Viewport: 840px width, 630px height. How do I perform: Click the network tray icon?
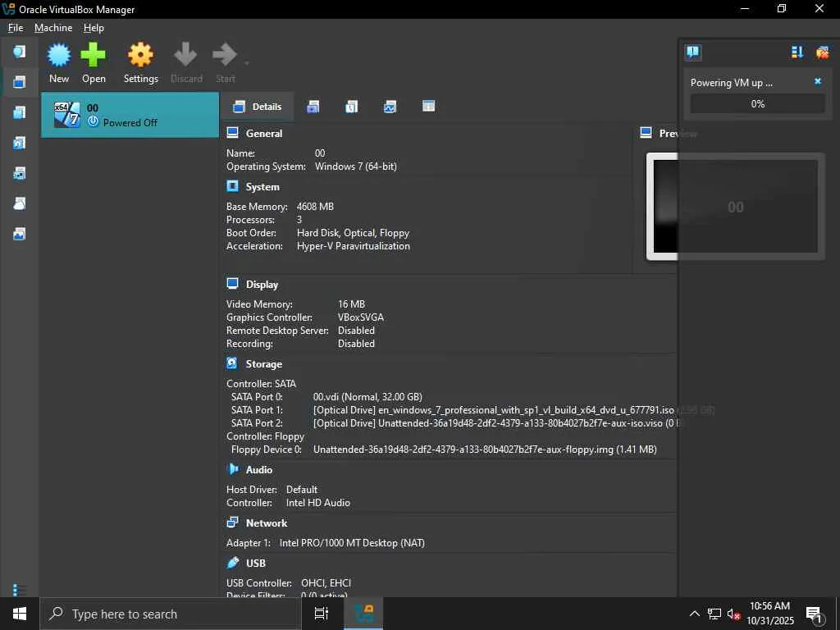pos(714,614)
